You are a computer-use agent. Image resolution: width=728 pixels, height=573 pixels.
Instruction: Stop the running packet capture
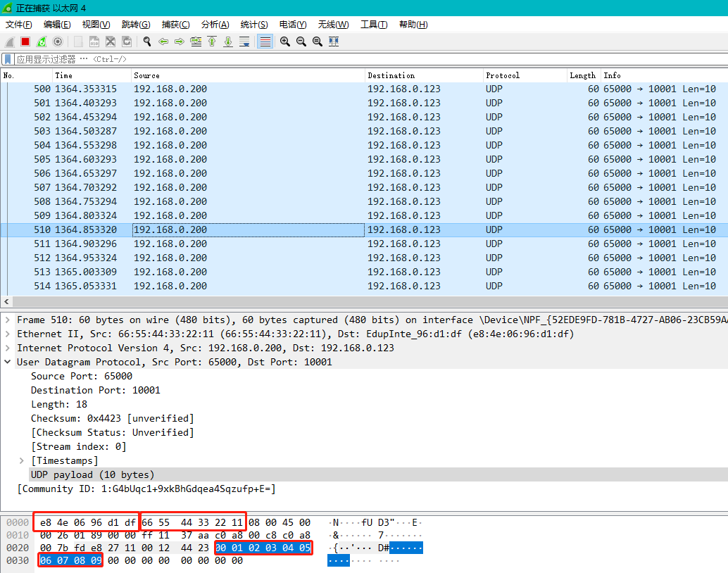[25, 42]
